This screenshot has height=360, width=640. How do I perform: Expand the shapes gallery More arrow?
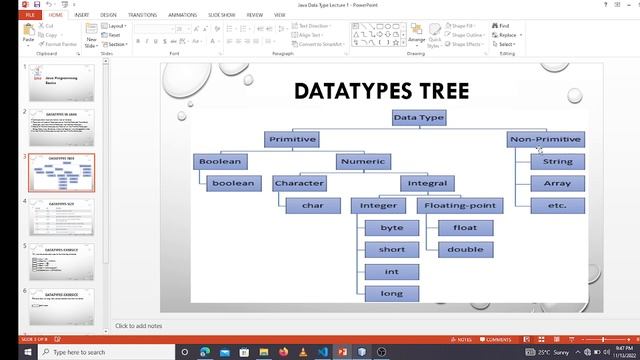(x=404, y=42)
